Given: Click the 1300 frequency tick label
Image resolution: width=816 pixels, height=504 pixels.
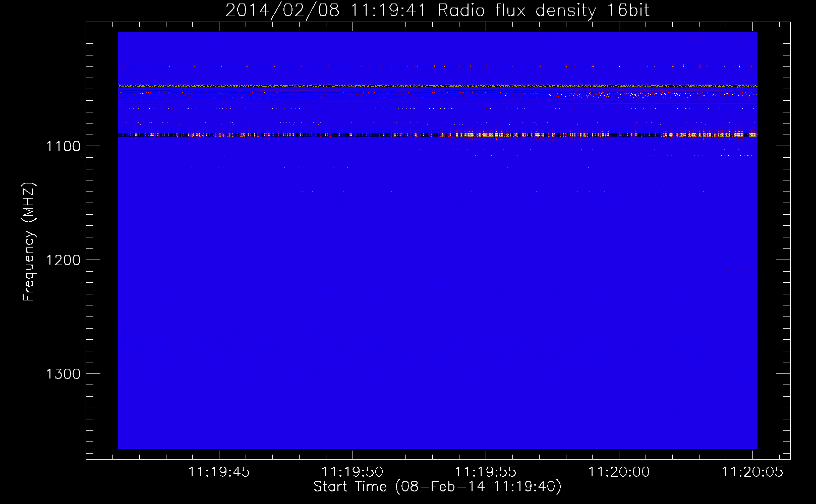Looking at the screenshot, I should click(63, 374).
